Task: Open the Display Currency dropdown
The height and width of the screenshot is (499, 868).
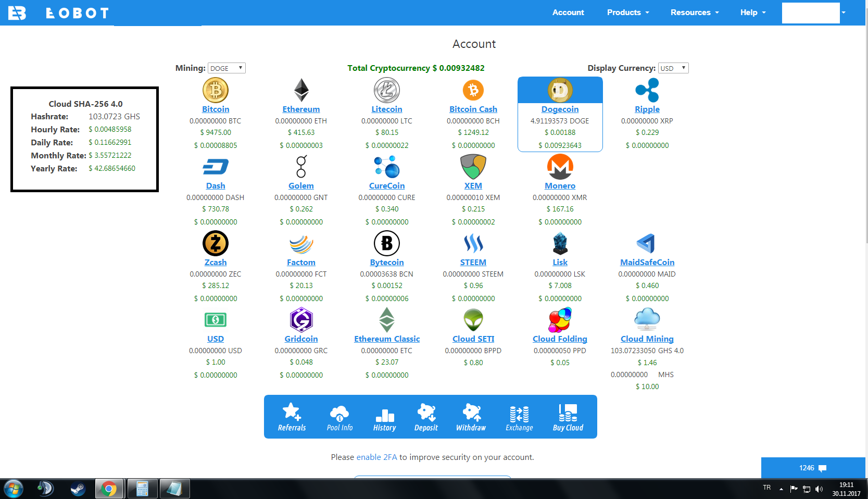Action: [x=673, y=68]
